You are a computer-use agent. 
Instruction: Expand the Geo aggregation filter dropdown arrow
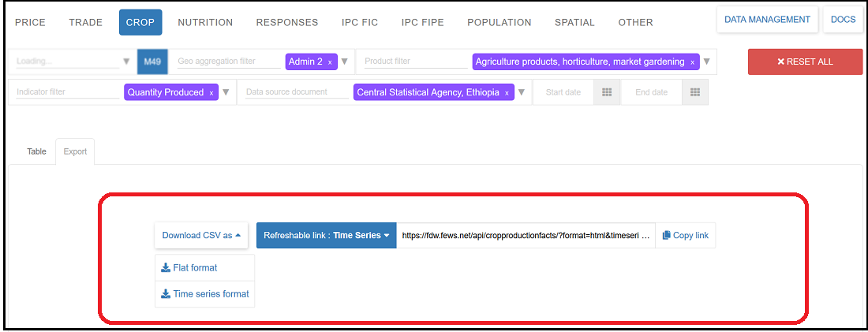tap(344, 62)
